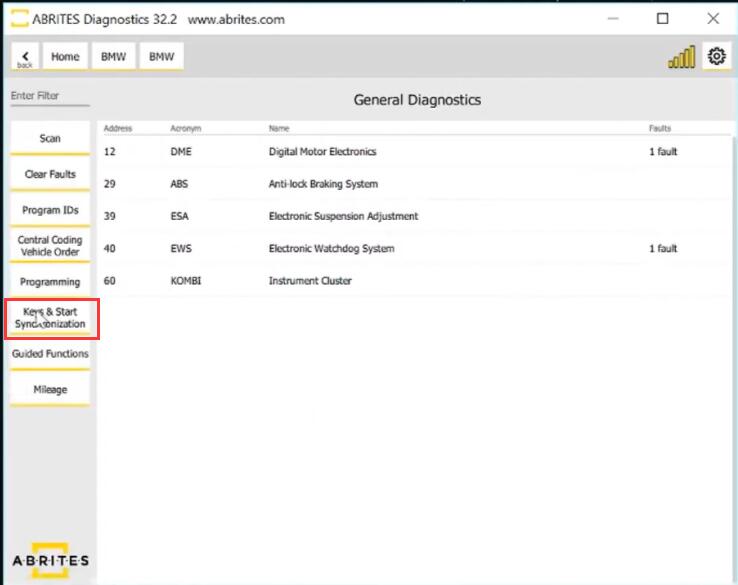Select the Electronic Suspension Adjustment row

(x=415, y=216)
